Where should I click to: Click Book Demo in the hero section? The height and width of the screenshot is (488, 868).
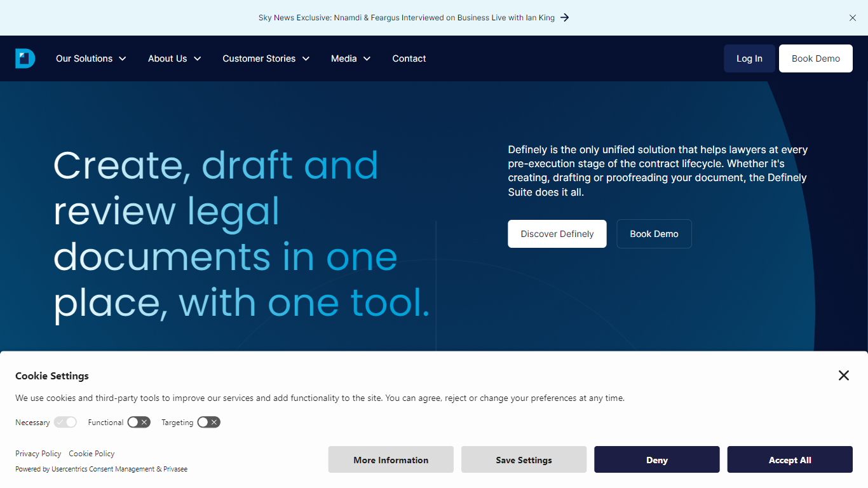click(x=654, y=234)
